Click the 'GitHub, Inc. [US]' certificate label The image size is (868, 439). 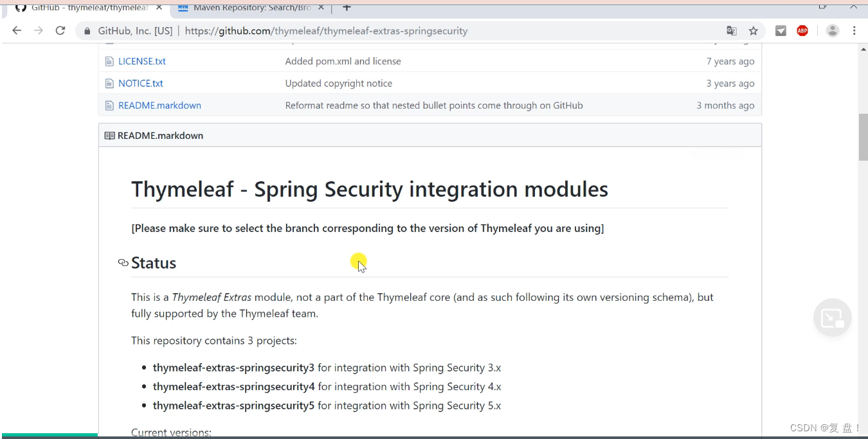[x=135, y=31]
